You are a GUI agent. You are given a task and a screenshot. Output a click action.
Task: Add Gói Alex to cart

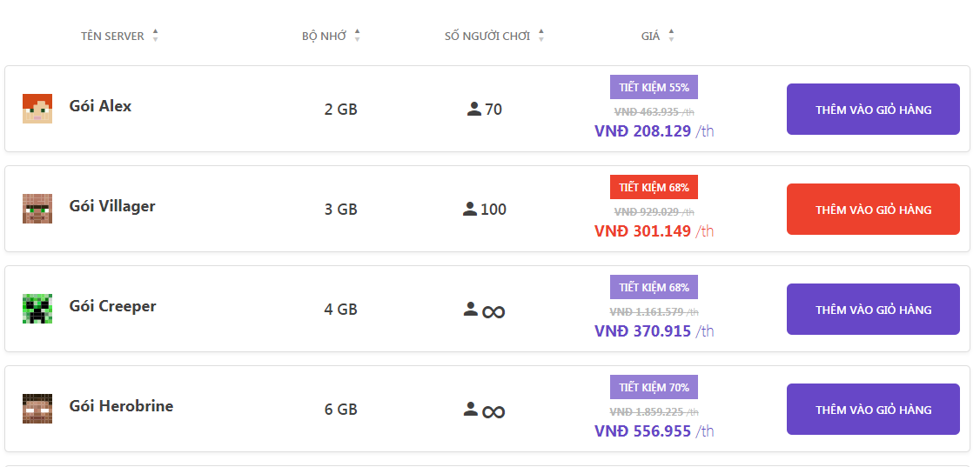(x=873, y=110)
